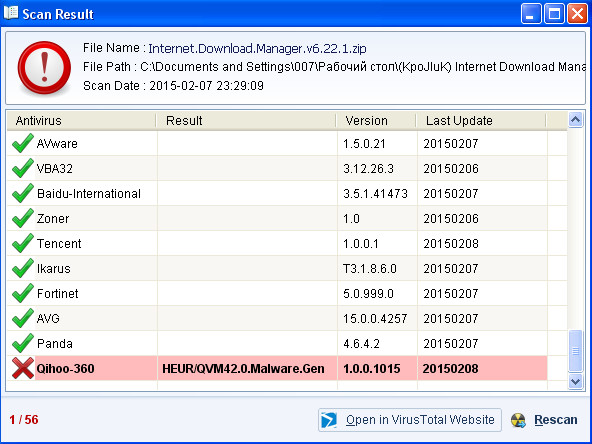
Task: Click the Rescan label
Action: (555, 420)
